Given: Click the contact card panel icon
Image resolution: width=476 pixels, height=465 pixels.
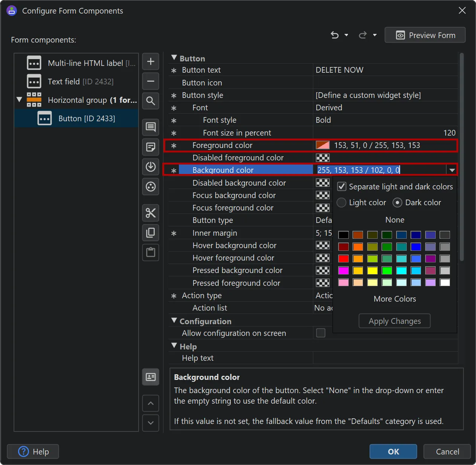Looking at the screenshot, I should [150, 377].
